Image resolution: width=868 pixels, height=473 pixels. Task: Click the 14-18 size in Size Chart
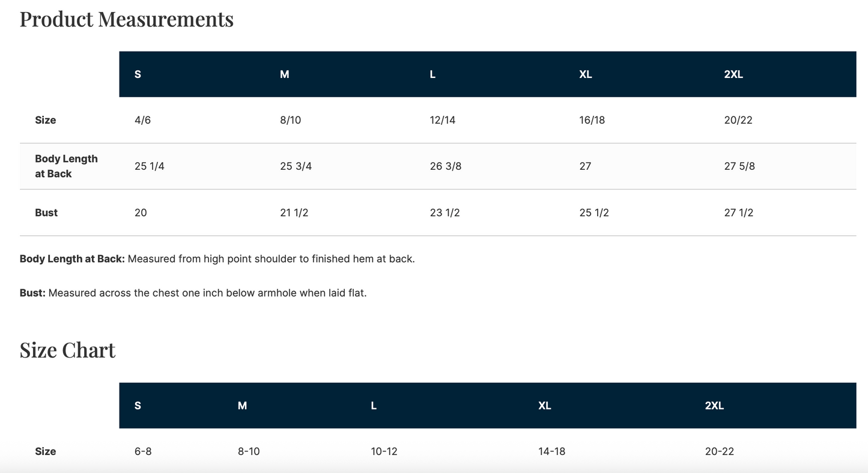point(551,451)
